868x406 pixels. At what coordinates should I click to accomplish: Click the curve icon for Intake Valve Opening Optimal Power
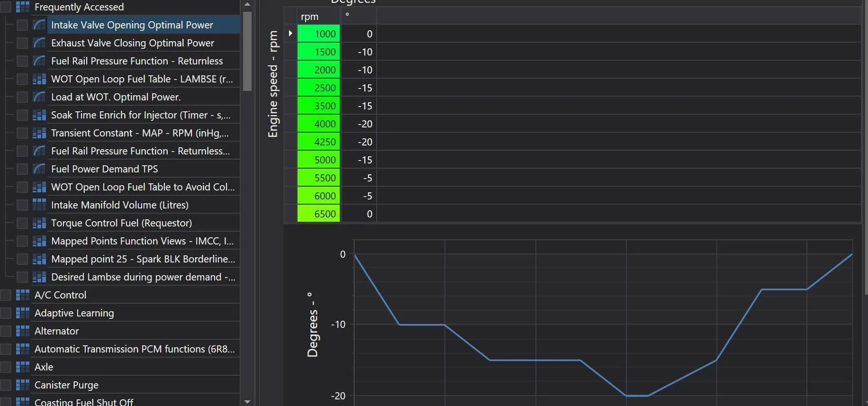click(39, 25)
